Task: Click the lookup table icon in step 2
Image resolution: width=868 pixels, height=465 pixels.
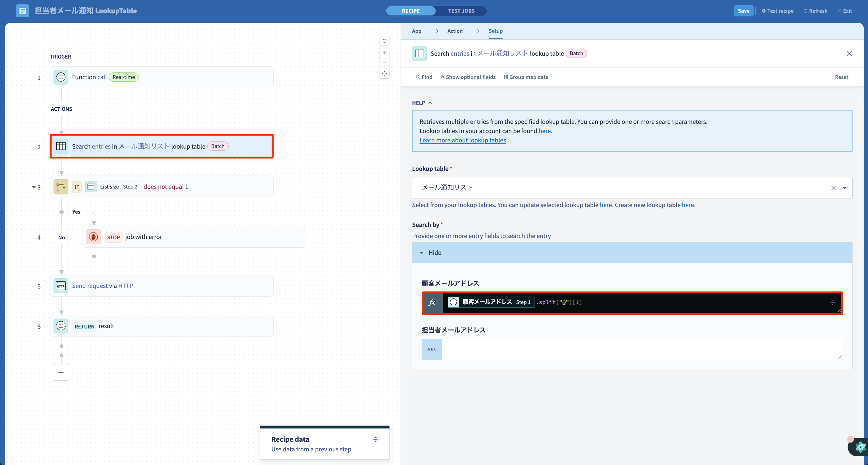Action: point(61,146)
